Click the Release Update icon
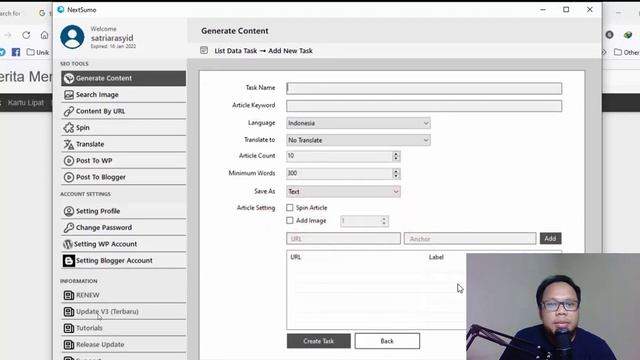Screen dimensions: 640x360 [x=69, y=344]
